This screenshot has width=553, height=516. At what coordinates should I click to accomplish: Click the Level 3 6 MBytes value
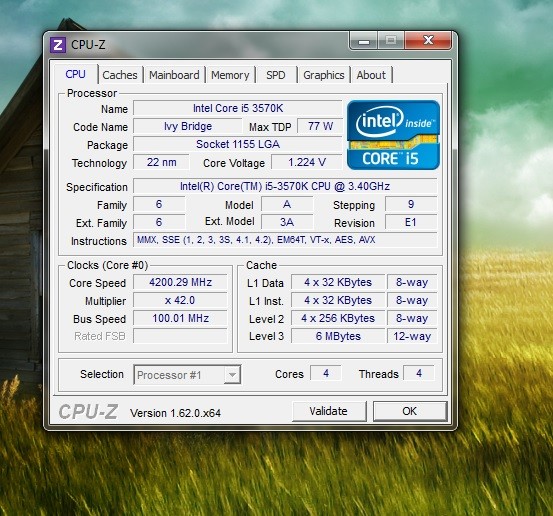coord(338,336)
